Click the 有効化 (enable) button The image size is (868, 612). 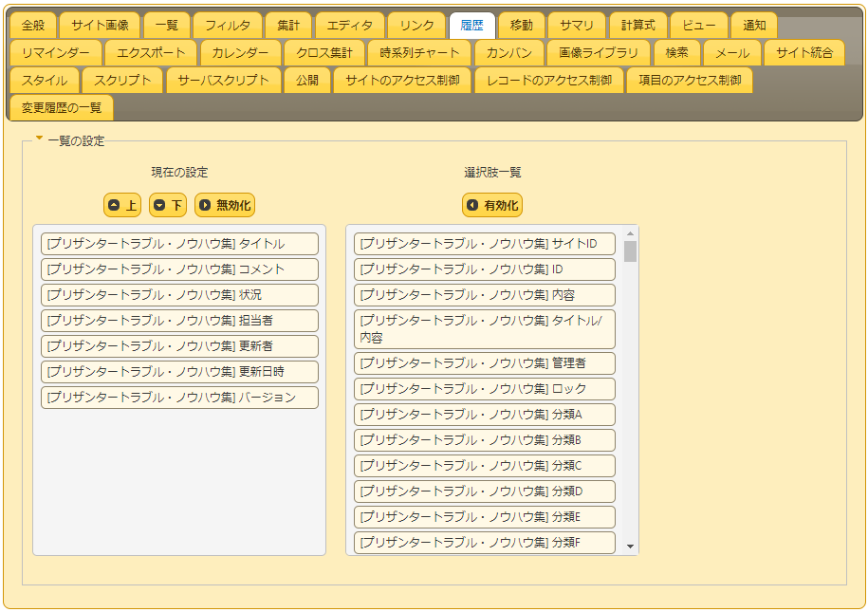click(x=492, y=205)
